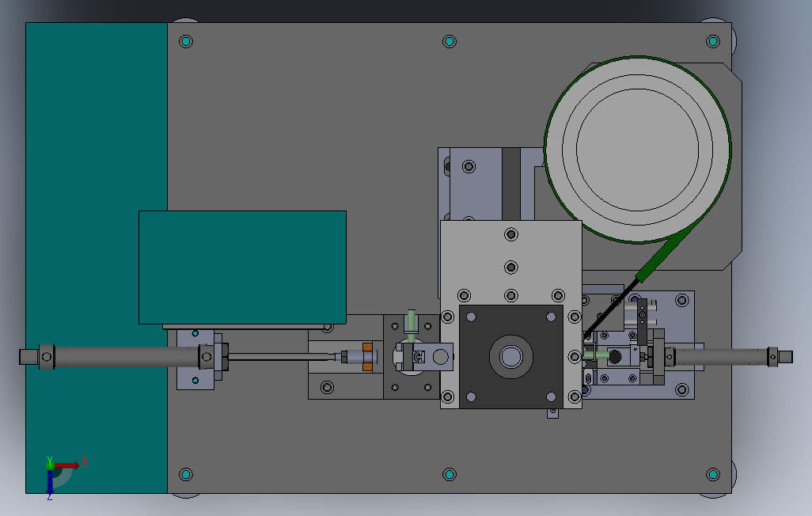Click the bottom-left mounting hole of the base plate
The image size is (812, 516).
(x=186, y=475)
